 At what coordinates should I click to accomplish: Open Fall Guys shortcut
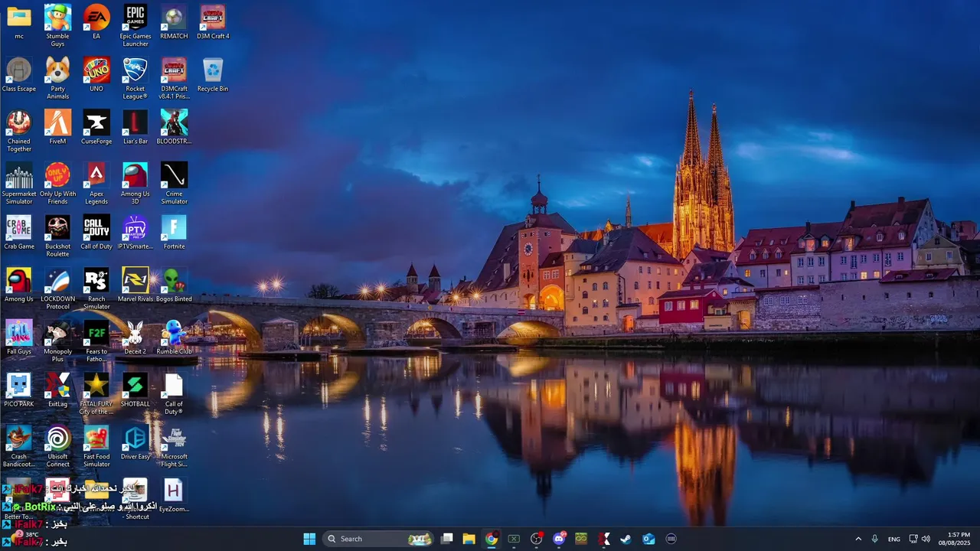[19, 338]
